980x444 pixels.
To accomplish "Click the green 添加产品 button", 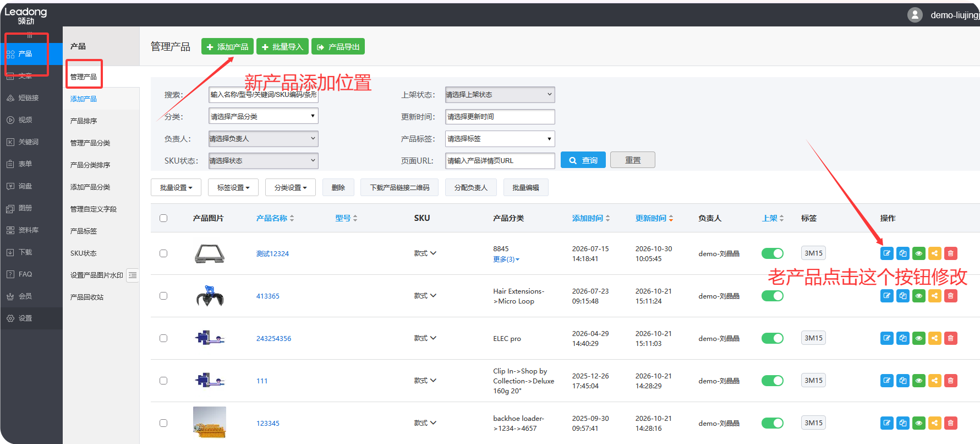I will pos(227,47).
